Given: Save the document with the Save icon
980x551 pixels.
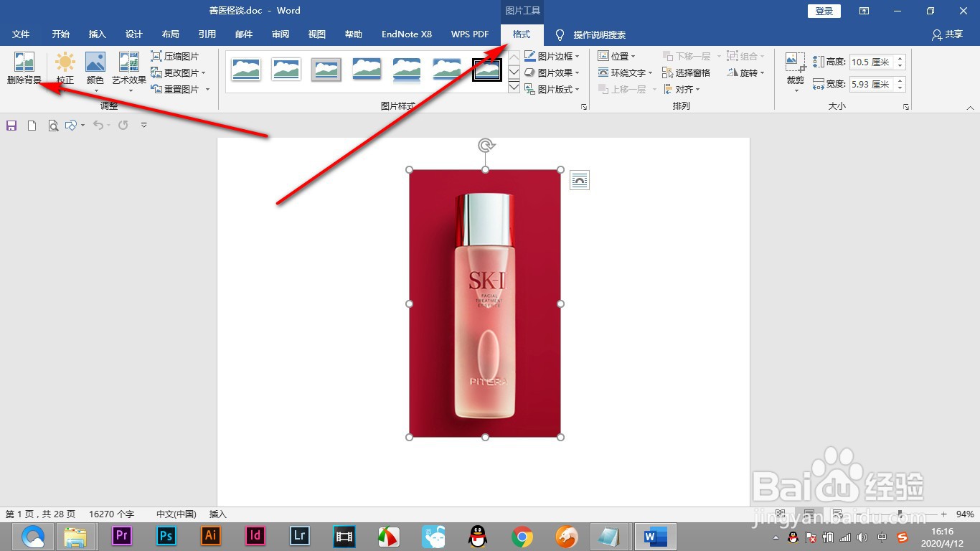Looking at the screenshot, I should (11, 126).
